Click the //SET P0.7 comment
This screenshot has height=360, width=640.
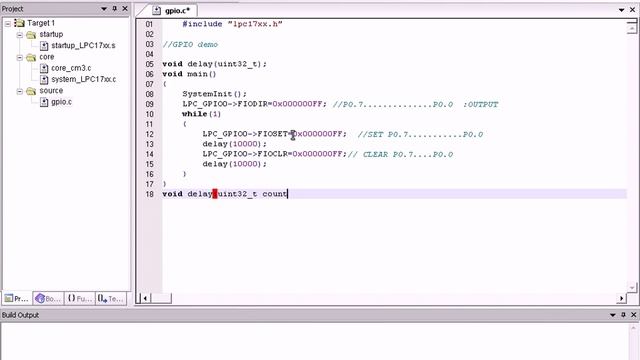(420, 134)
